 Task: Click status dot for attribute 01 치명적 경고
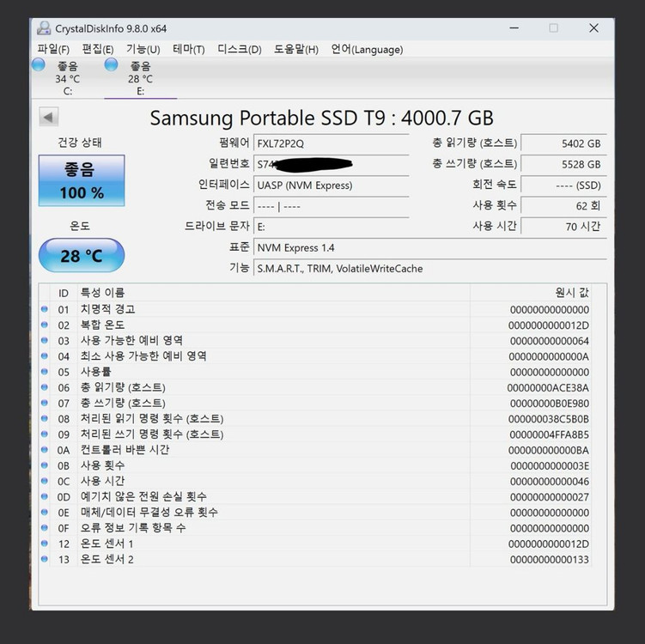[x=45, y=309]
